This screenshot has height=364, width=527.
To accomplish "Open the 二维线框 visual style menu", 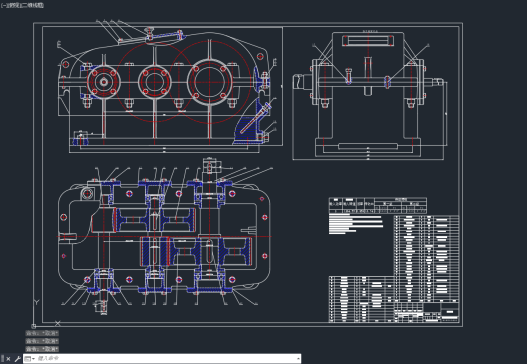I will tap(32, 5).
